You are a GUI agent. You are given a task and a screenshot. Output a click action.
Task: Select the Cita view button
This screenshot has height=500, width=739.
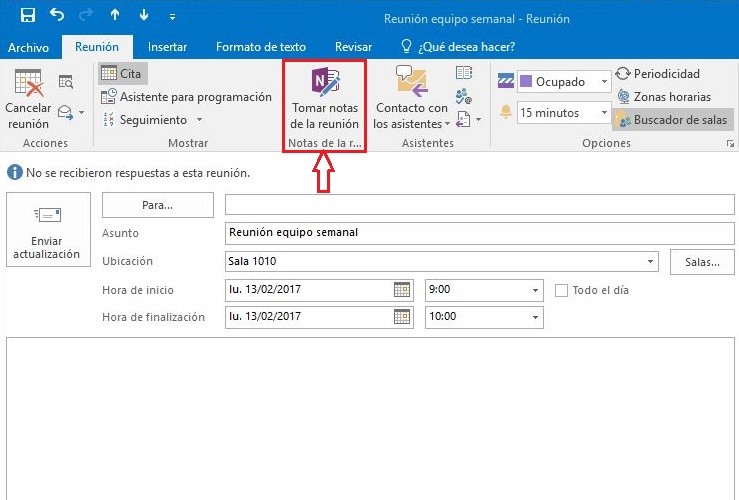pyautogui.click(x=123, y=74)
